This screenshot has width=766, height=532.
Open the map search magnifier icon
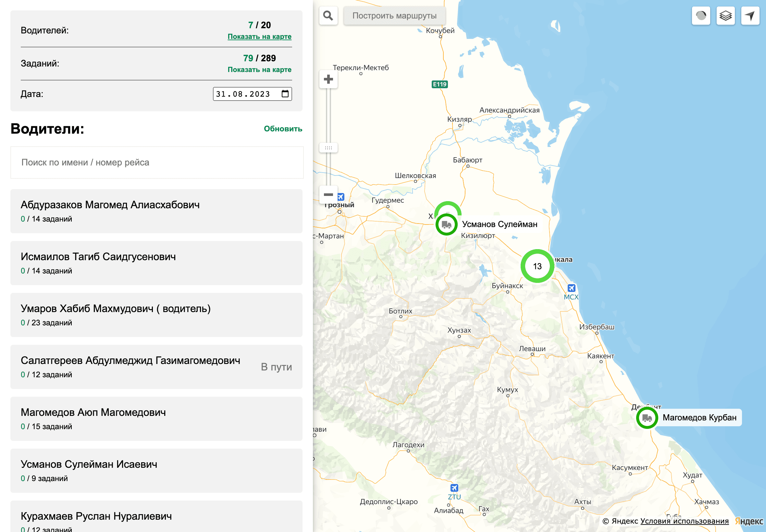(328, 15)
